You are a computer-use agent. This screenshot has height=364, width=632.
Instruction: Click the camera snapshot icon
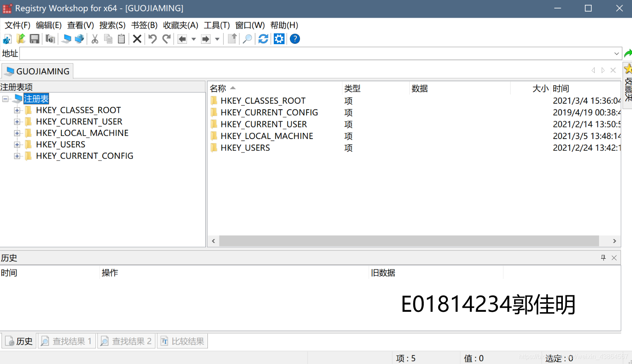tap(50, 39)
